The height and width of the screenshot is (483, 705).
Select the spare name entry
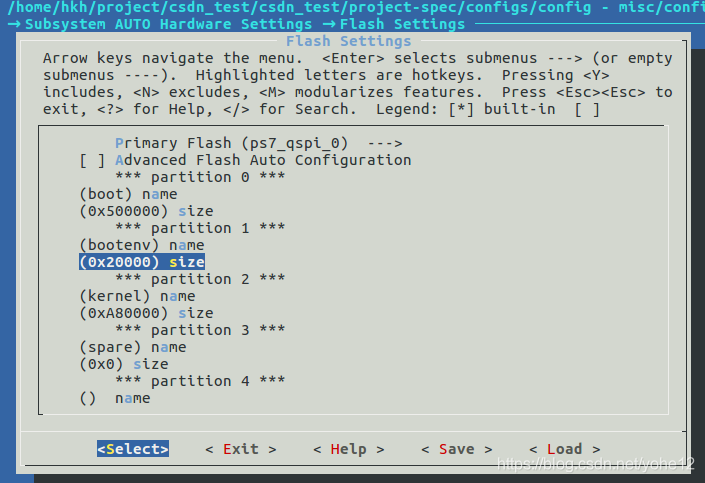click(133, 347)
